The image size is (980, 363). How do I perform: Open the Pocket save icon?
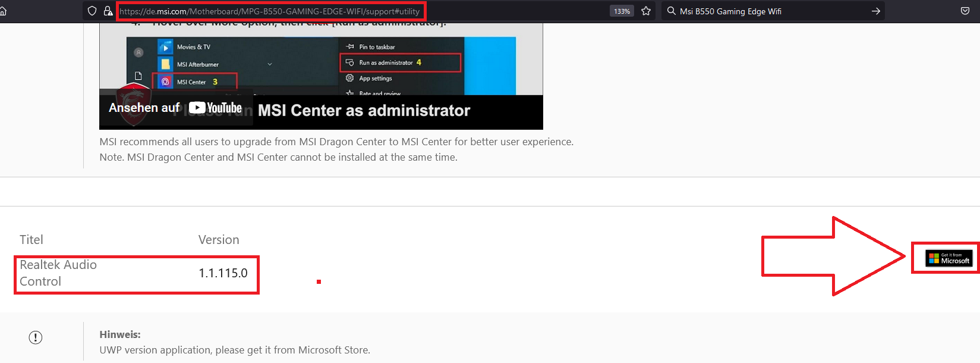(965, 11)
